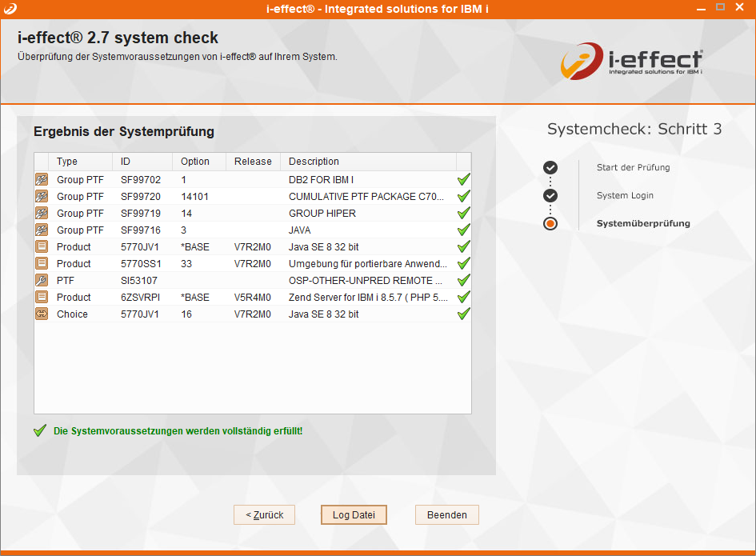Go back with the Zurück button
Image resolution: width=756 pixels, height=556 pixels.
[264, 515]
